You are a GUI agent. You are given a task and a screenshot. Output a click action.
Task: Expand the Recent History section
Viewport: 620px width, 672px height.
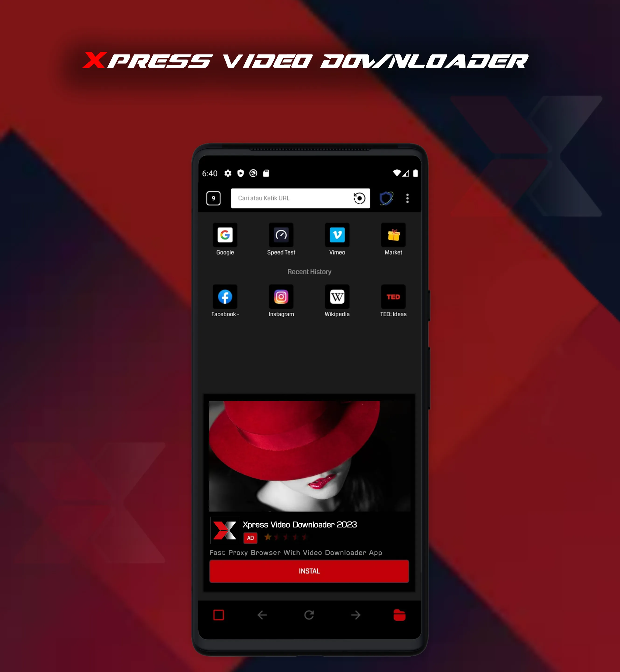pos(309,271)
